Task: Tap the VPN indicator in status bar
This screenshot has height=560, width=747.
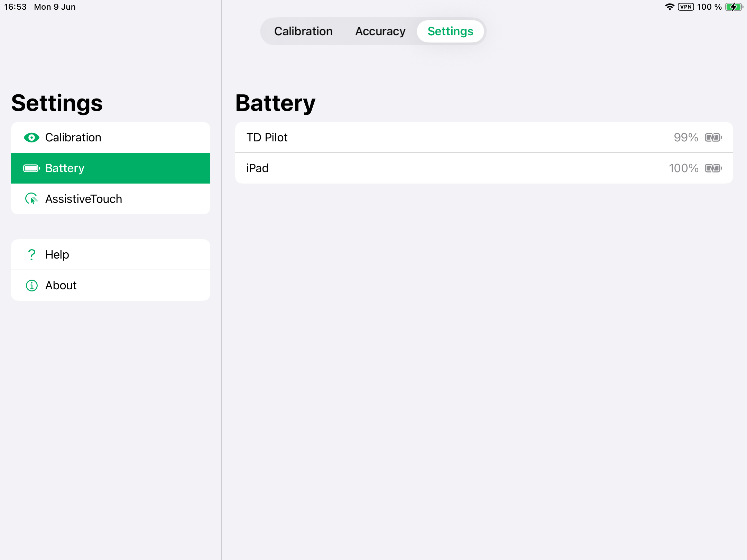Action: (685, 7)
